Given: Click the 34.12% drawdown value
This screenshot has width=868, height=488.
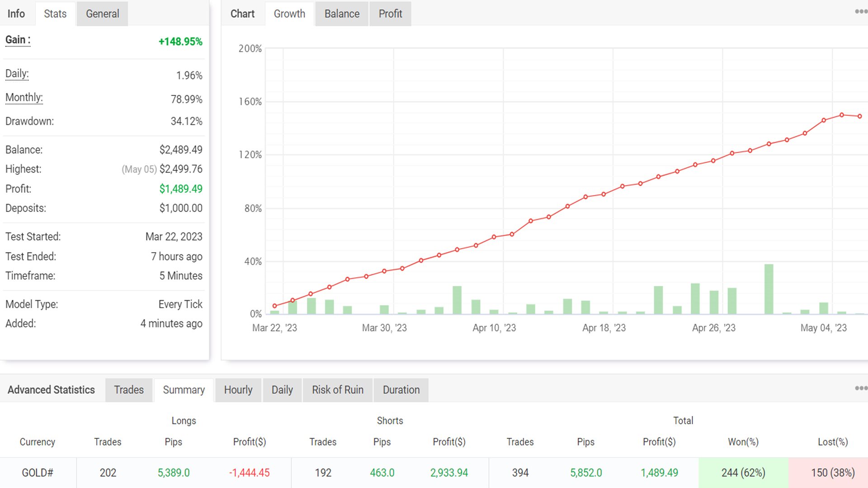Looking at the screenshot, I should [x=186, y=122].
